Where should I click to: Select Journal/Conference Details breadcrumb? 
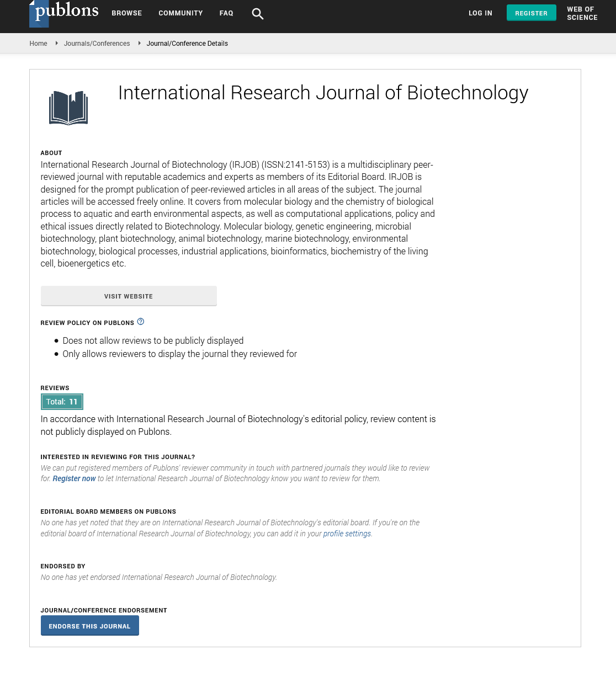pos(187,44)
